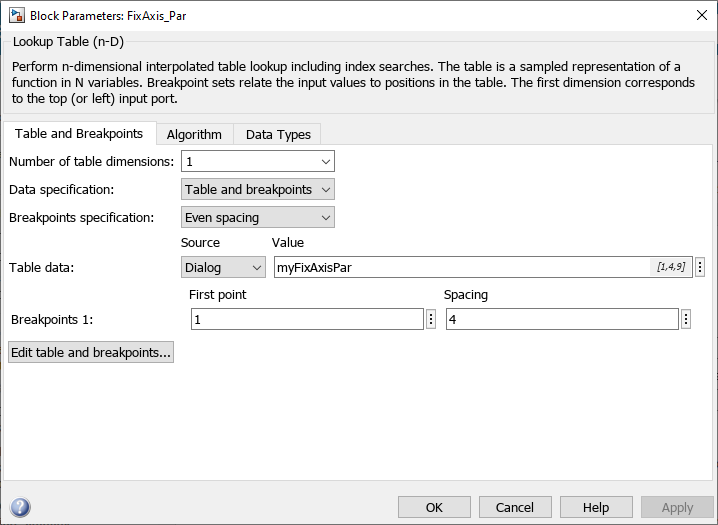Select the Table and Breakpoints tab
The image size is (718, 525).
pos(79,133)
